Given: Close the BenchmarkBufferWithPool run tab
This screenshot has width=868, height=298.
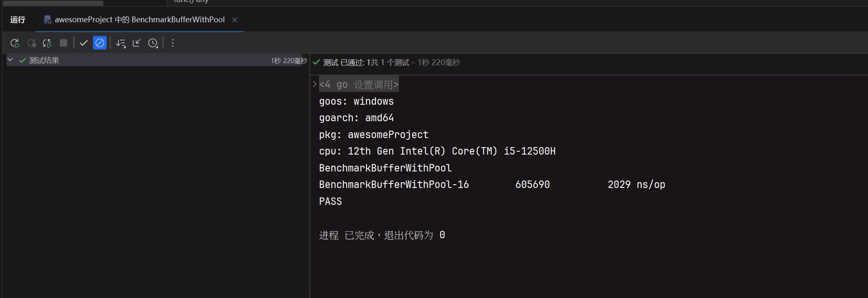Looking at the screenshot, I should [235, 20].
